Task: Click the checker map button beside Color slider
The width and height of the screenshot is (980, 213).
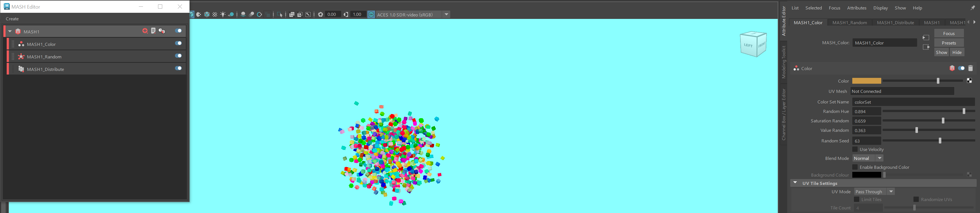Action: [x=969, y=81]
